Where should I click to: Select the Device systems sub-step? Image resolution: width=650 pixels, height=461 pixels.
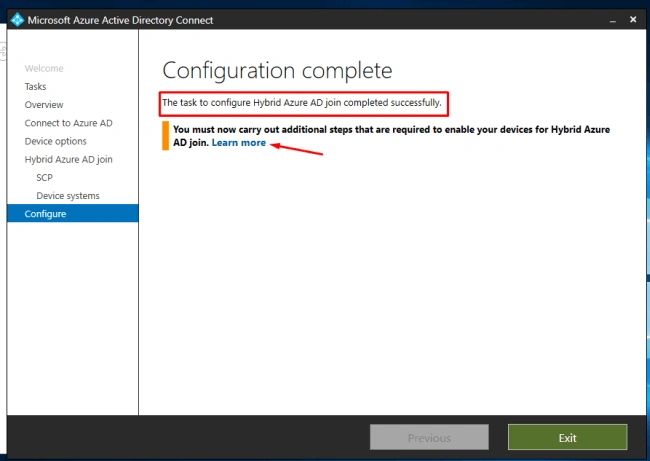click(x=68, y=196)
